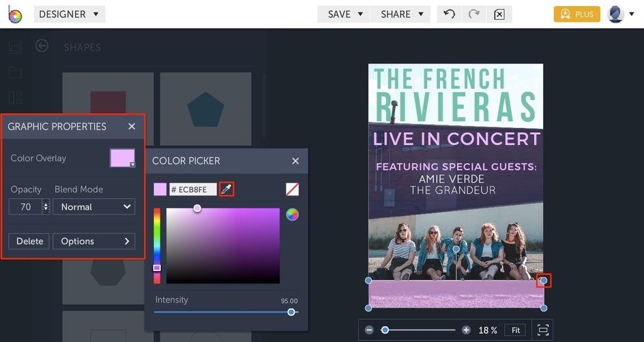Click the fullscreen view icon
644x342 pixels.
pos(543,330)
